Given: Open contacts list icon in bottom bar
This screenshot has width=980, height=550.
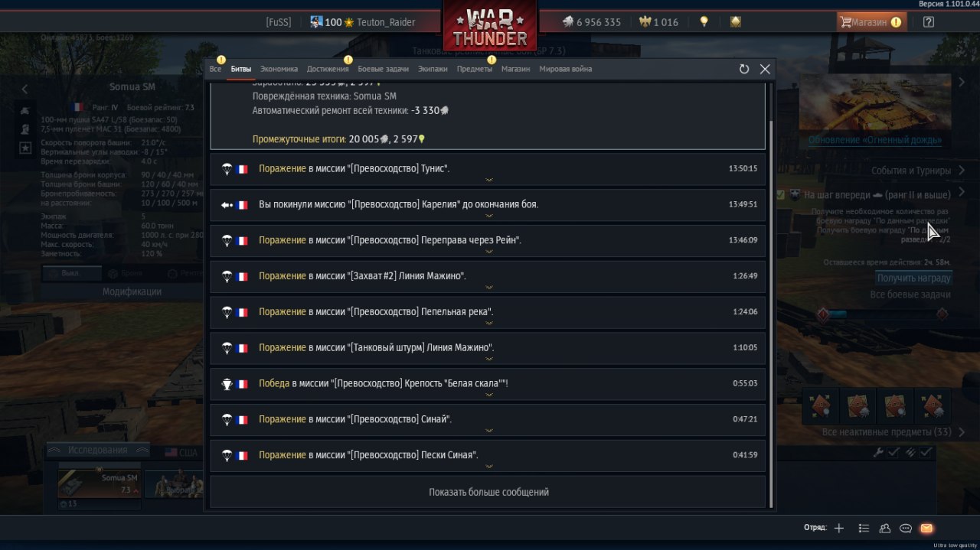Looking at the screenshot, I should 885,528.
